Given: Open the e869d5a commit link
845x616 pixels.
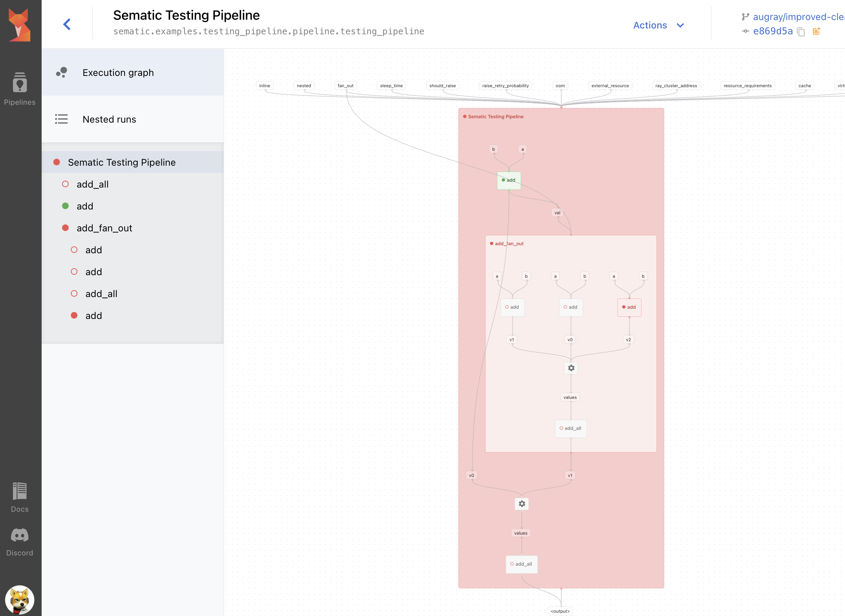Looking at the screenshot, I should click(773, 31).
